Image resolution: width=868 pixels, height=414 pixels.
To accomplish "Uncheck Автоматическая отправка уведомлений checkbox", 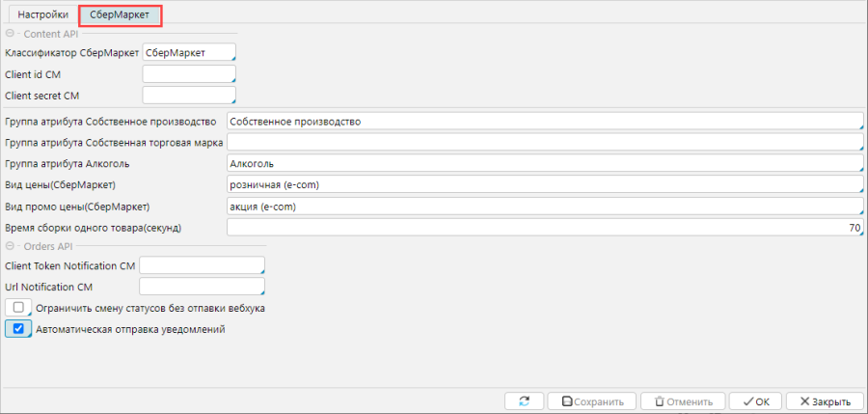I will pos(18,329).
